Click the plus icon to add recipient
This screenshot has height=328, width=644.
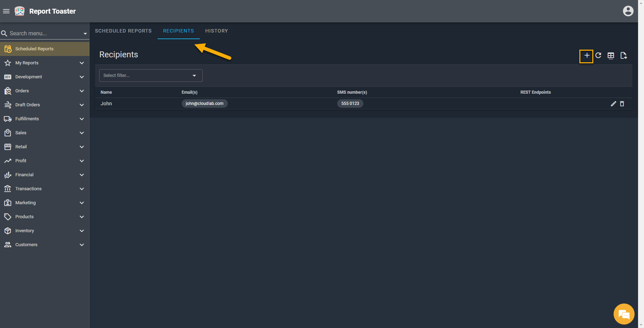pos(587,56)
